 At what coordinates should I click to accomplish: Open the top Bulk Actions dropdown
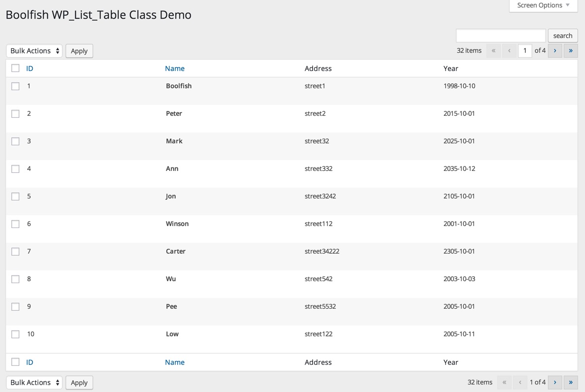34,51
